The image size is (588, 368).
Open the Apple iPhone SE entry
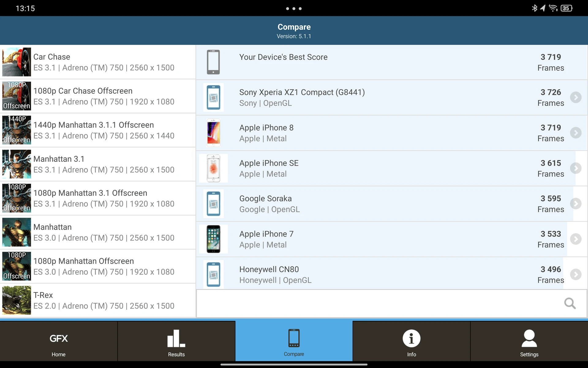click(x=392, y=168)
